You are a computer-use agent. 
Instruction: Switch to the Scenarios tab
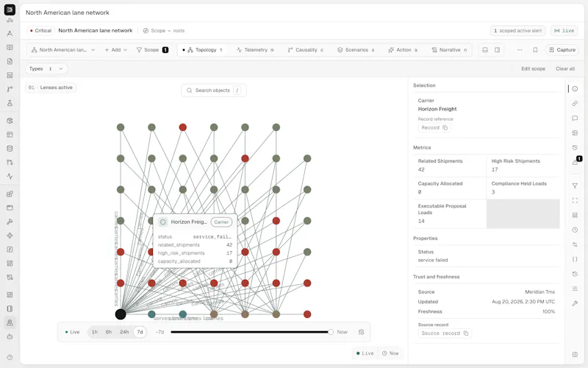(356, 50)
